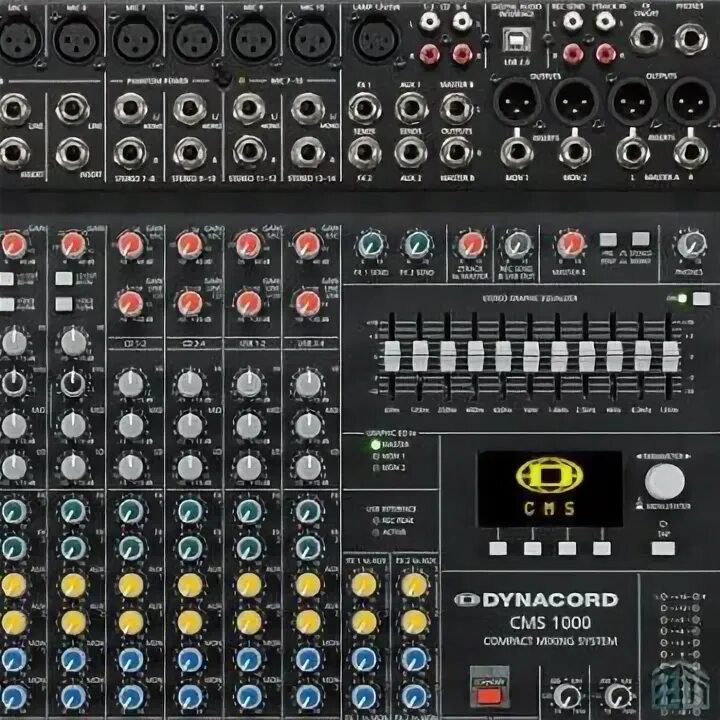Click the 1 kHz graphic EQ fader
Screen dimensions: 720x720
point(531,356)
